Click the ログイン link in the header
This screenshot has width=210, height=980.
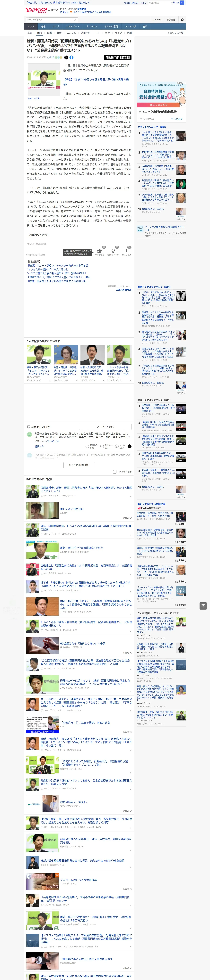click(x=64, y=12)
